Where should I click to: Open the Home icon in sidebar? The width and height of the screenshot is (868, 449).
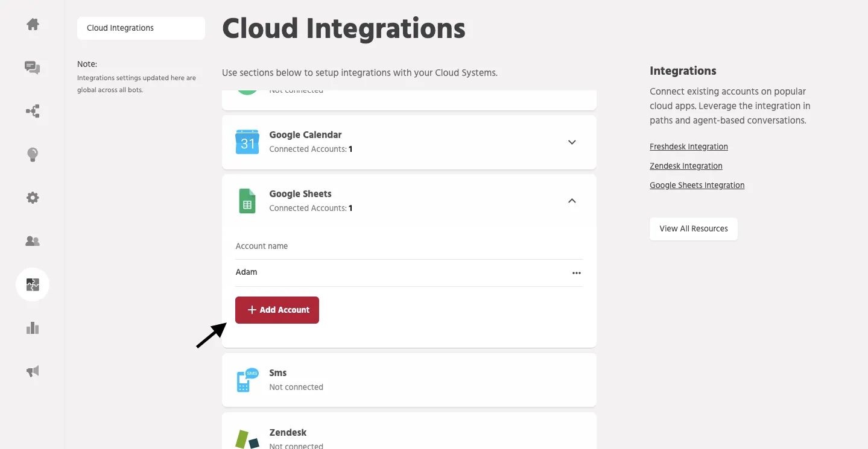tap(33, 25)
